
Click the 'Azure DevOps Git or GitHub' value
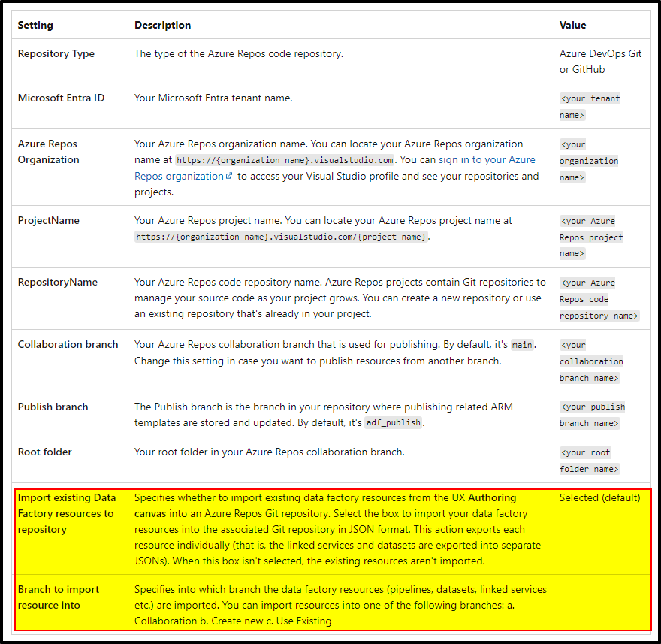tap(600, 62)
